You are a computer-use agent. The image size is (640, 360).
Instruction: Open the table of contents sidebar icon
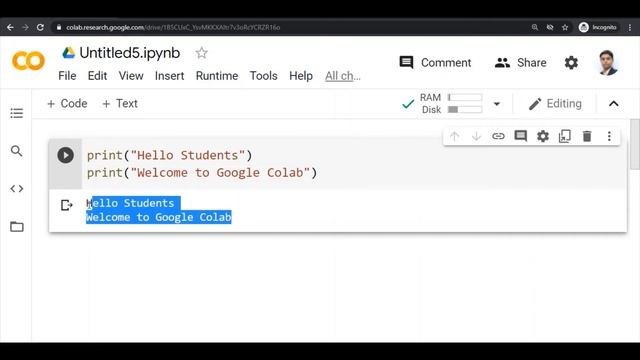click(x=17, y=113)
